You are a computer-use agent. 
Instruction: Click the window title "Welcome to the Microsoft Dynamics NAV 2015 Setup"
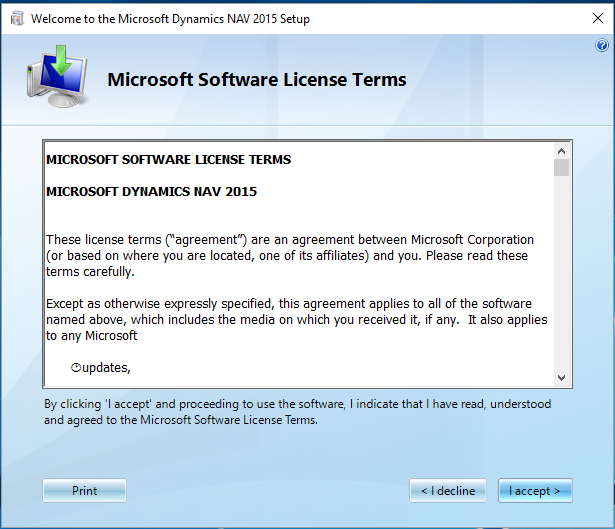(170, 19)
